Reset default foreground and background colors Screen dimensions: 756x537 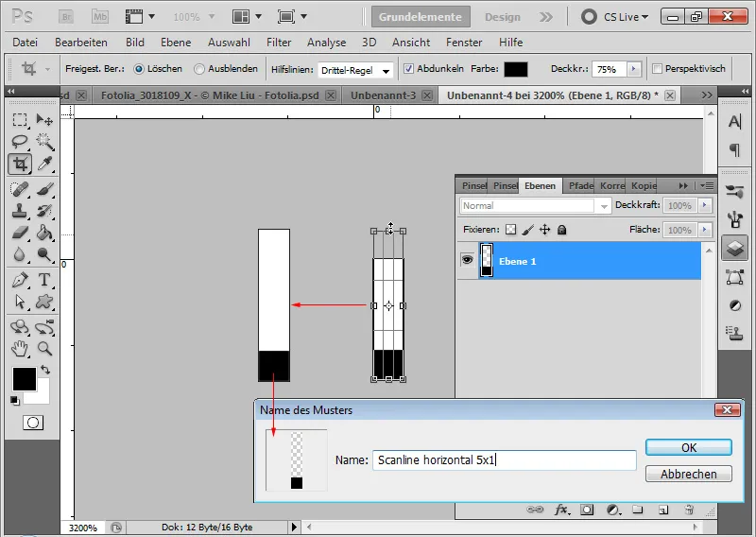pyautogui.click(x=15, y=401)
